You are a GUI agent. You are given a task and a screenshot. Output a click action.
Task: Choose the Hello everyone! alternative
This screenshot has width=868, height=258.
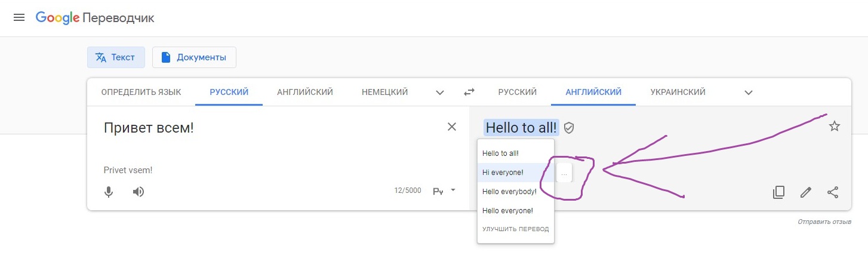pyautogui.click(x=516, y=211)
